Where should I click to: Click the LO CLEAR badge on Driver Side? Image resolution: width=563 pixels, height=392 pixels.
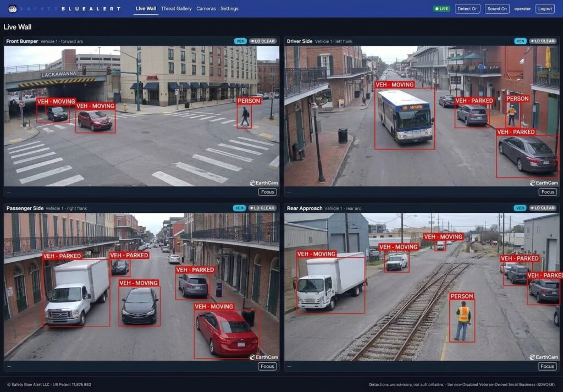pyautogui.click(x=543, y=41)
